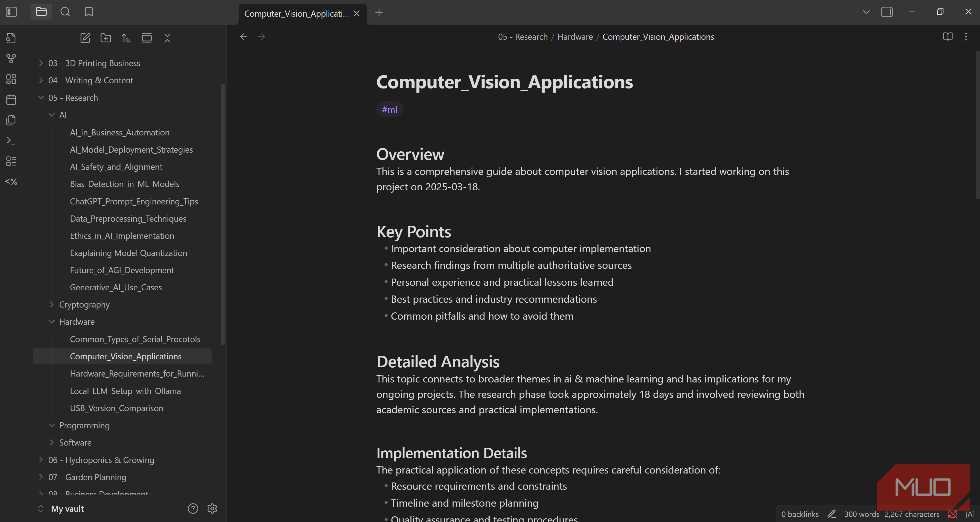Toggle the left sidebar panel
The height and width of the screenshot is (522, 980).
11,12
